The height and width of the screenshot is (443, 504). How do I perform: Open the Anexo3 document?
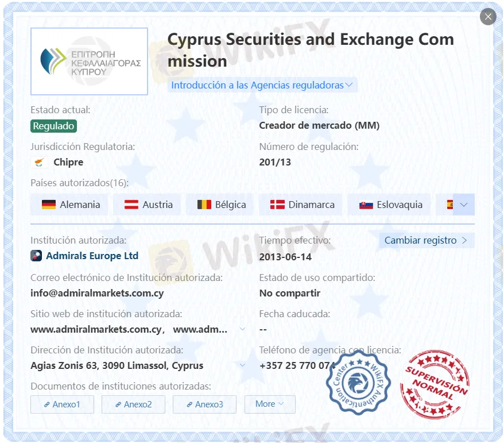tap(205, 405)
